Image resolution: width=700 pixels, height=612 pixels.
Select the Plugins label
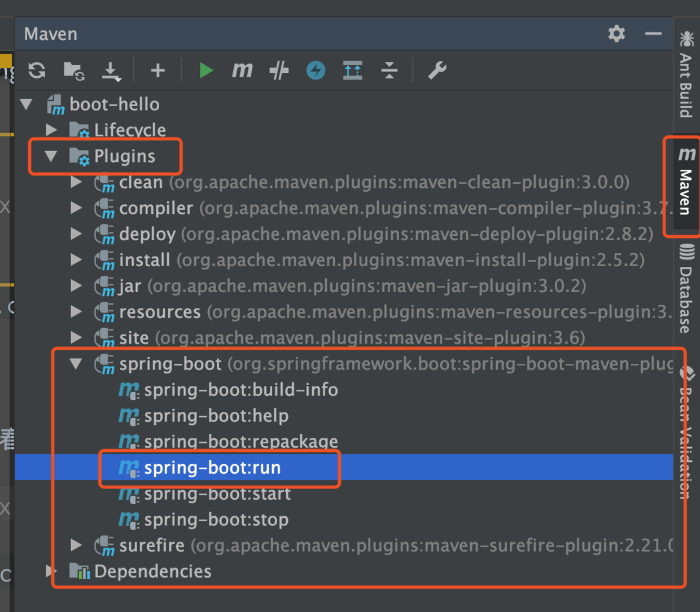click(124, 156)
